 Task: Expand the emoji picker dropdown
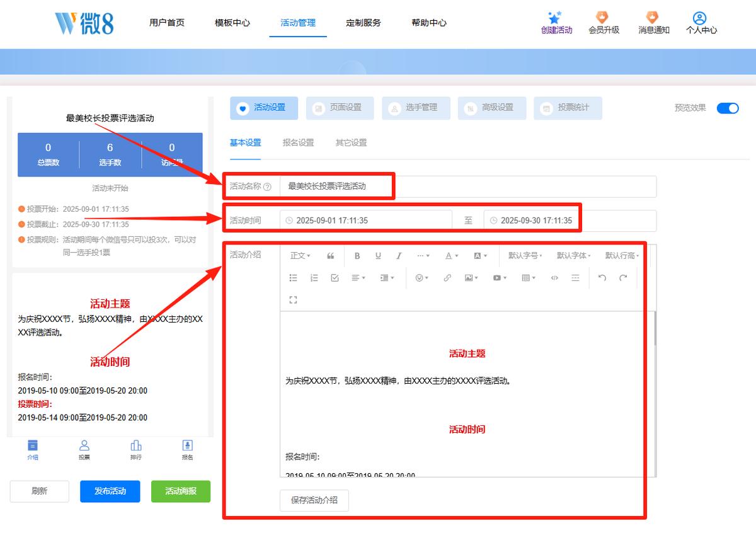pos(422,278)
